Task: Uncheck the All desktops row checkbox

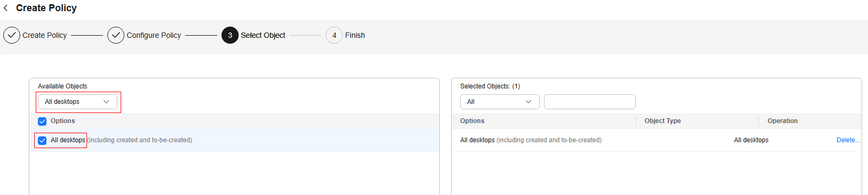Action: pos(42,141)
